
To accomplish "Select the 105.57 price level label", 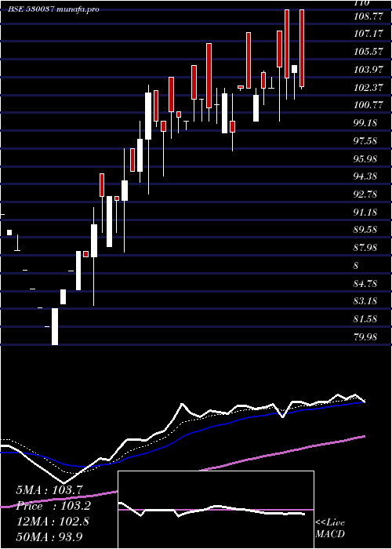I will [x=368, y=52].
